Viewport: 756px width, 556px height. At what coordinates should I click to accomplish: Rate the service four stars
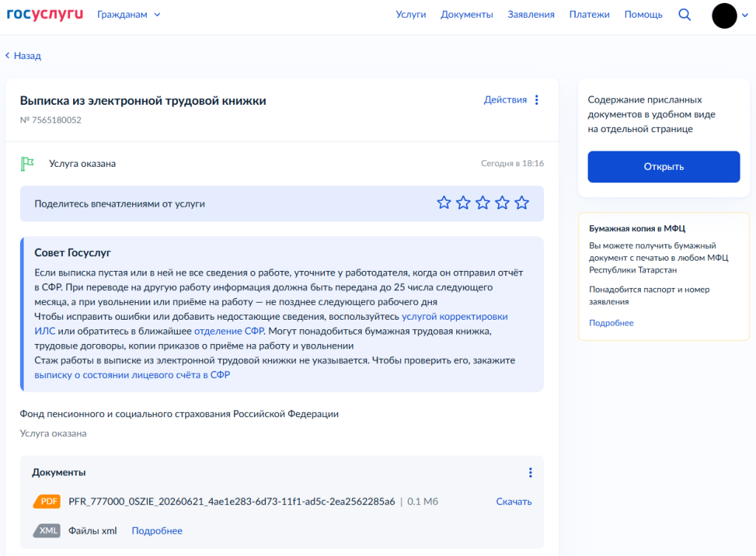502,203
